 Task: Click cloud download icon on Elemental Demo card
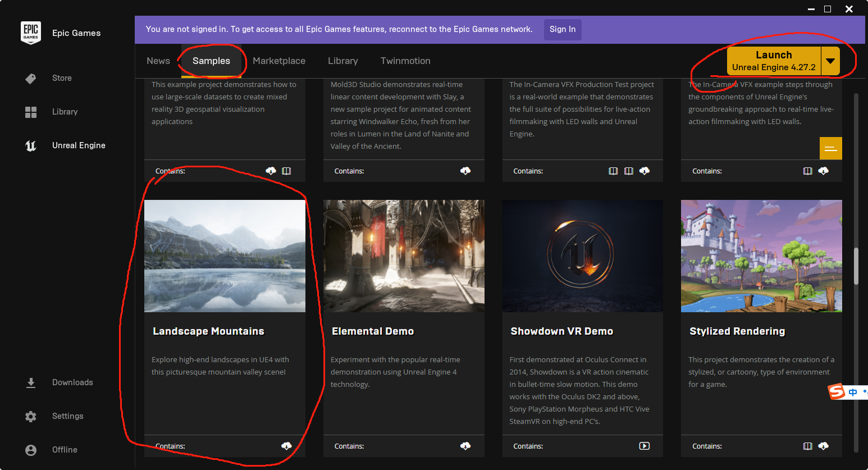[x=465, y=446]
